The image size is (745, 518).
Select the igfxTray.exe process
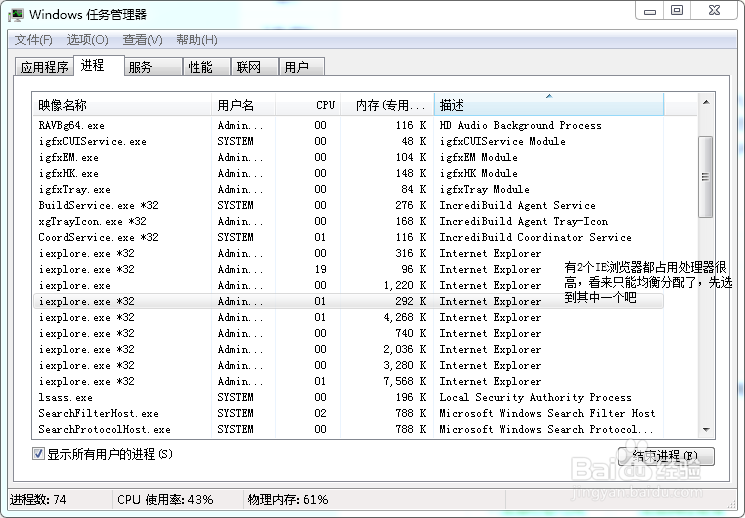click(348, 190)
